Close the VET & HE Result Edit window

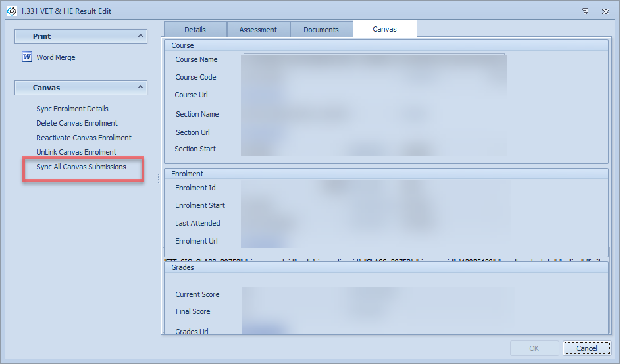(605, 11)
